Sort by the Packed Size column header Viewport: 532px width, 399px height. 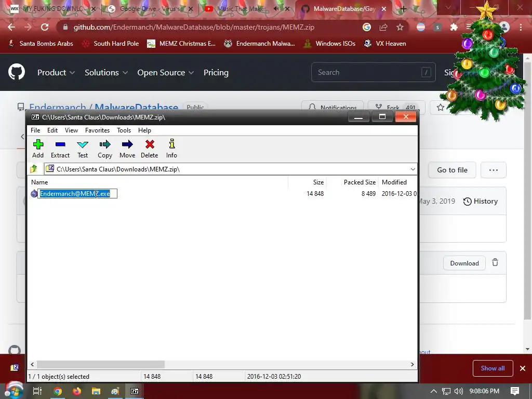(x=352, y=182)
